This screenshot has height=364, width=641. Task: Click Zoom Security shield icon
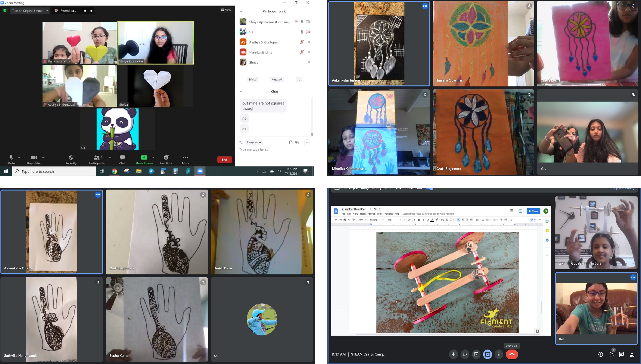pyautogui.click(x=71, y=158)
